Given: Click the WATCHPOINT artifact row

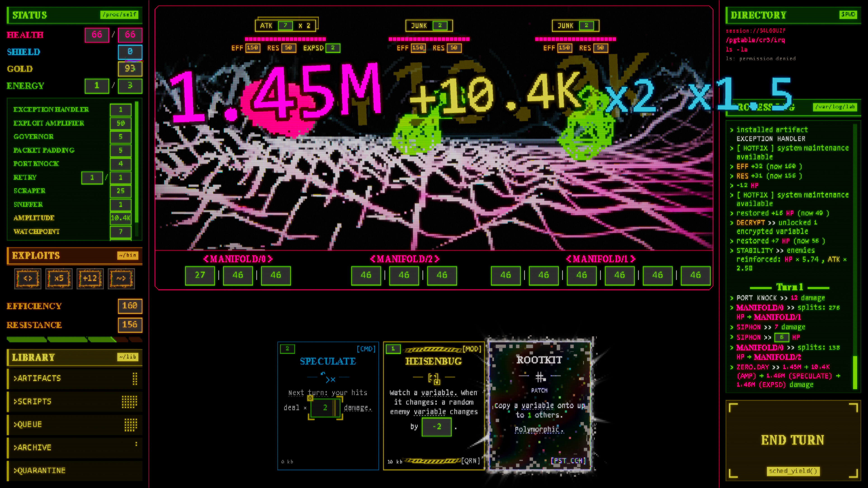Looking at the screenshot, I should tap(72, 232).
